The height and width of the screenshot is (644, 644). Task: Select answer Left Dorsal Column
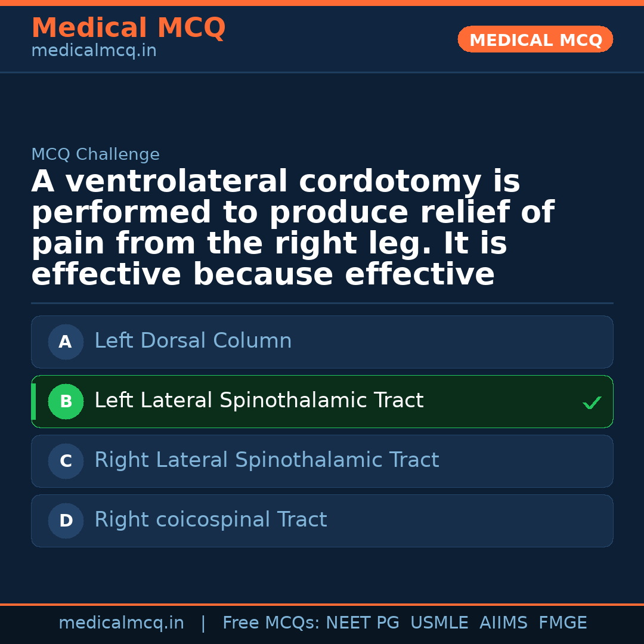click(x=193, y=341)
